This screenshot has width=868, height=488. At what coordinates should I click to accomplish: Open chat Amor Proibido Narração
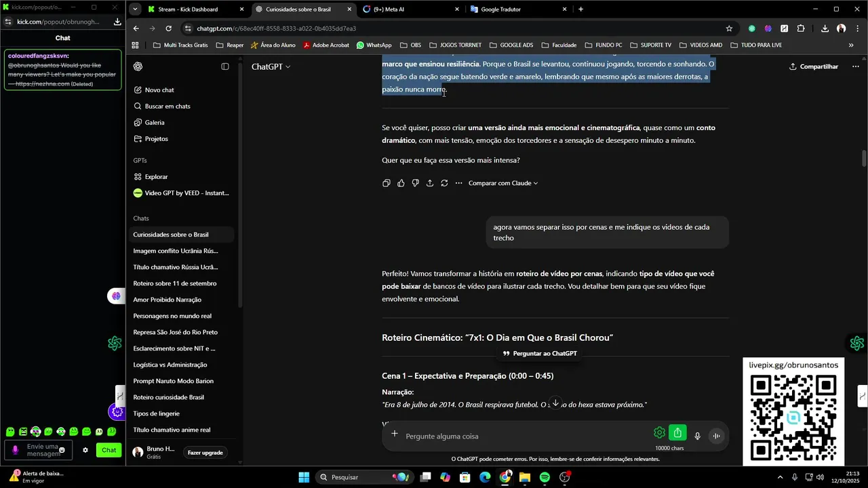click(167, 300)
